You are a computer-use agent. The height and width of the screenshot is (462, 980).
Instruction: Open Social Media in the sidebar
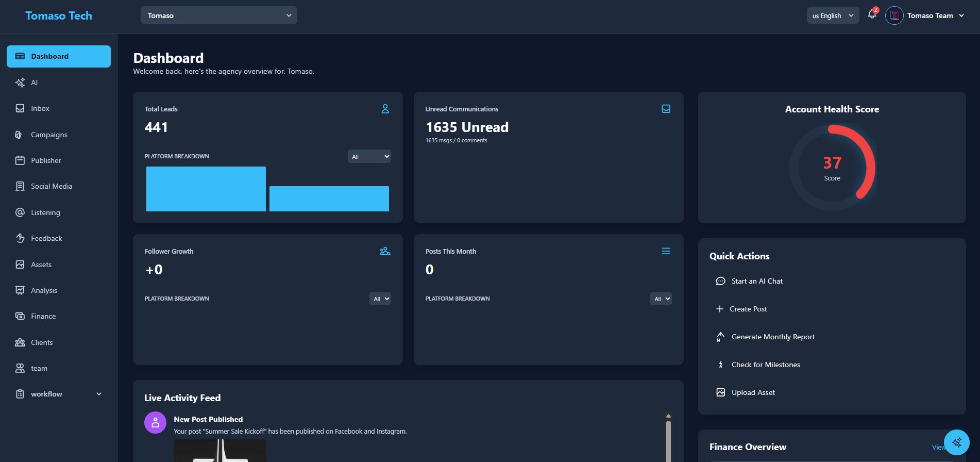click(52, 186)
